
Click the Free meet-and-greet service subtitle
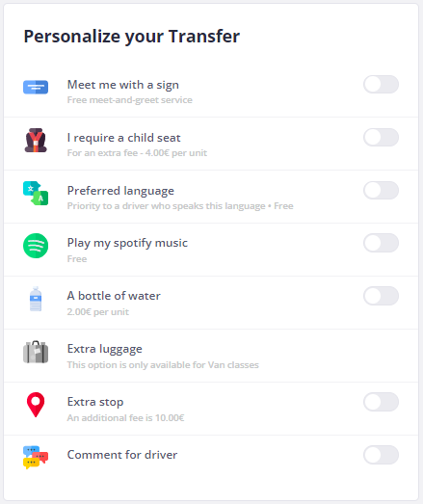(129, 100)
